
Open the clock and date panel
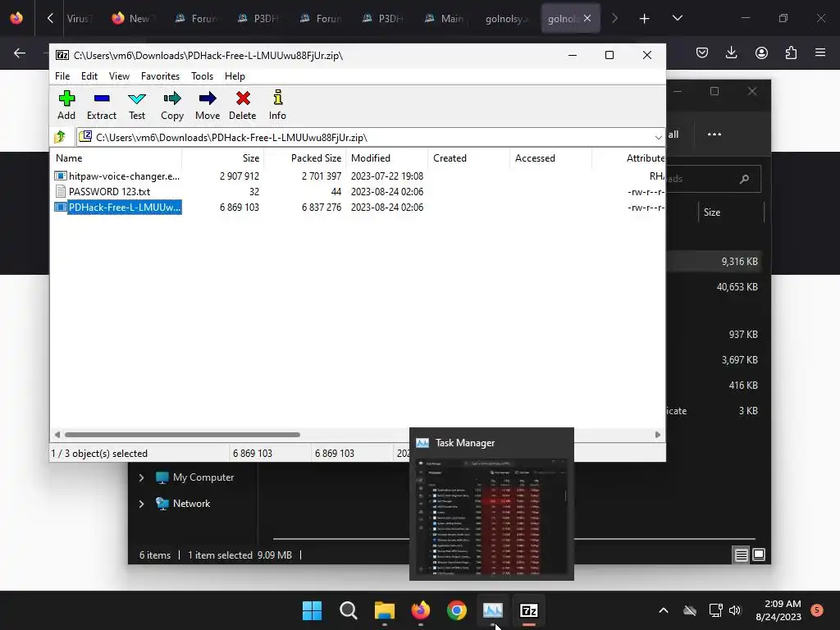coord(778,610)
